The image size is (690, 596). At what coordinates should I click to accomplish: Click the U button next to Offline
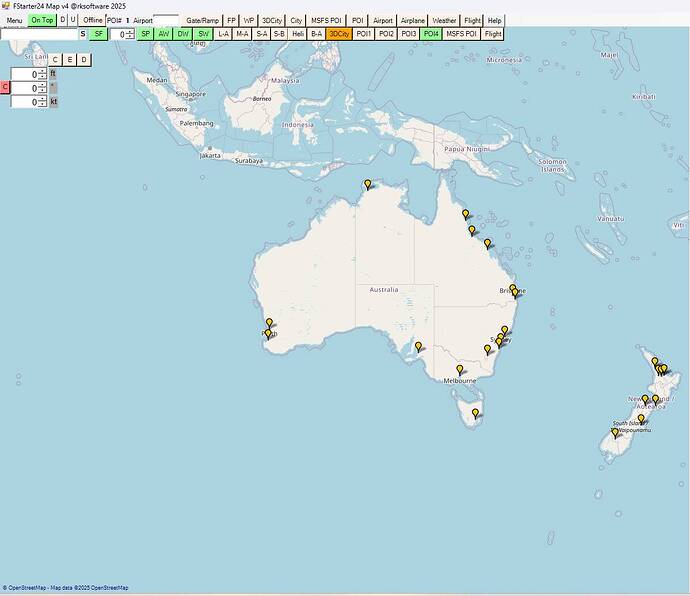click(73, 20)
